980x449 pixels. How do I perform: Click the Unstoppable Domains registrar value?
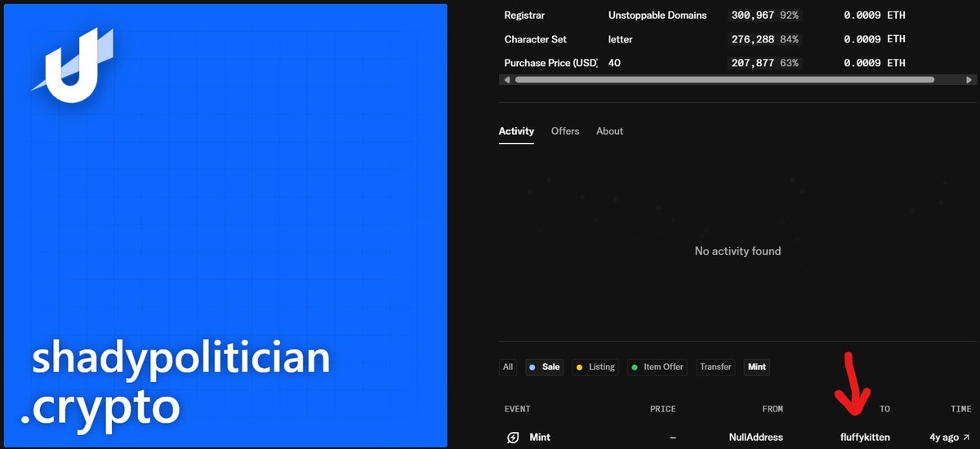pos(657,16)
